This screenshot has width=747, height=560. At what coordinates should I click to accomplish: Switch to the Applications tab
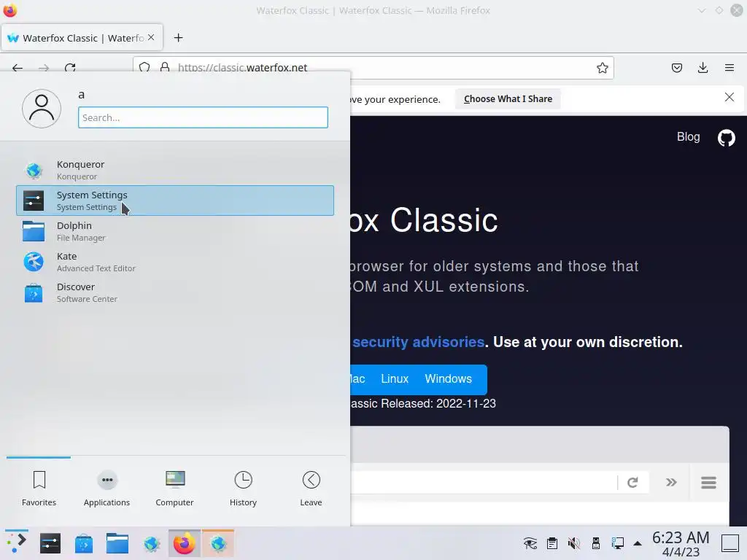[x=107, y=489]
